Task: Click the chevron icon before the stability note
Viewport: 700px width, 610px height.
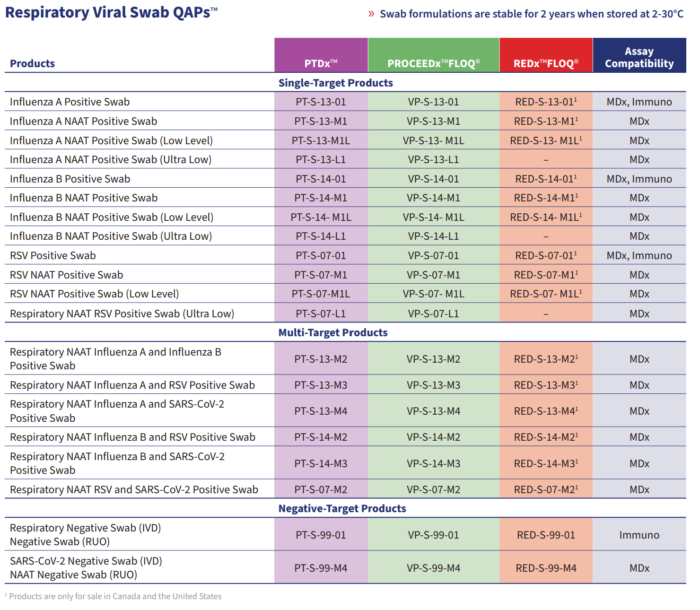Action: [371, 14]
